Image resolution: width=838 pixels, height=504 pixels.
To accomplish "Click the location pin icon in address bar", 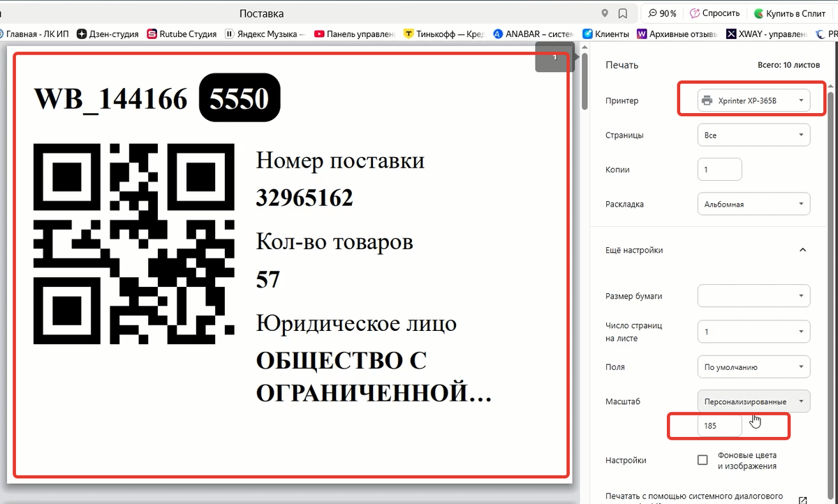I will 605,13.
